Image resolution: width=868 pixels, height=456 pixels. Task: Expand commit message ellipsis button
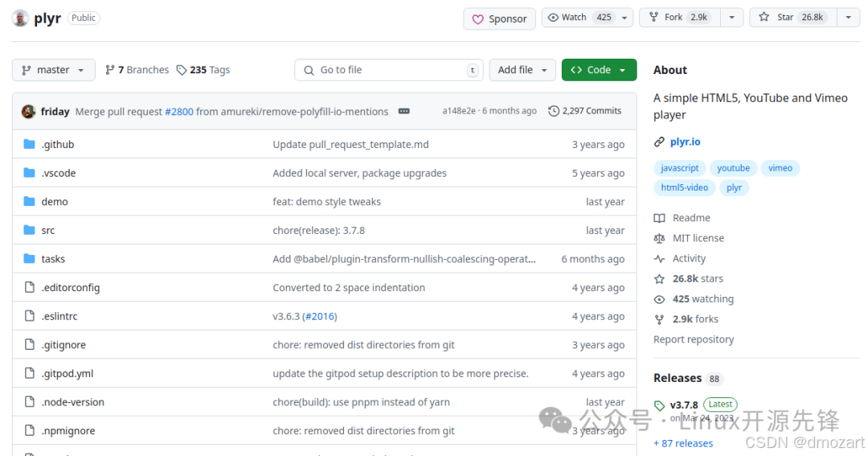tap(404, 111)
